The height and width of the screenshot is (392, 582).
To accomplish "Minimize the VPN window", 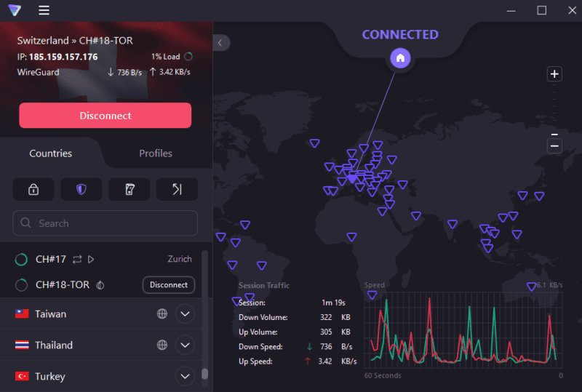I will tap(511, 11).
